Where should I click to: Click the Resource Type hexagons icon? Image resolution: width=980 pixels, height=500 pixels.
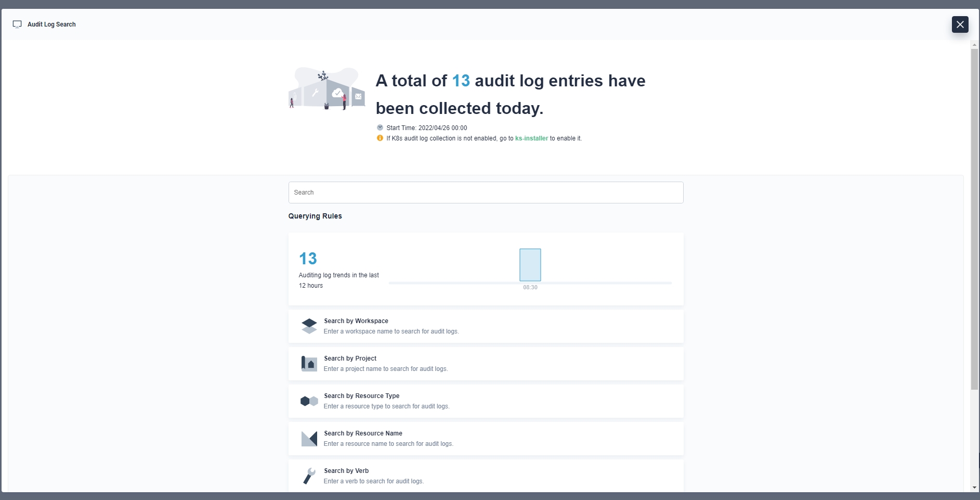click(309, 401)
